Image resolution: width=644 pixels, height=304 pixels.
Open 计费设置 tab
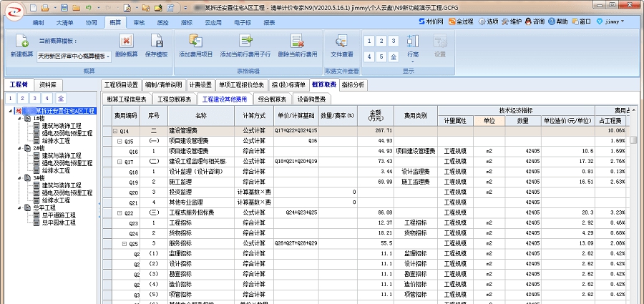[x=200, y=85]
